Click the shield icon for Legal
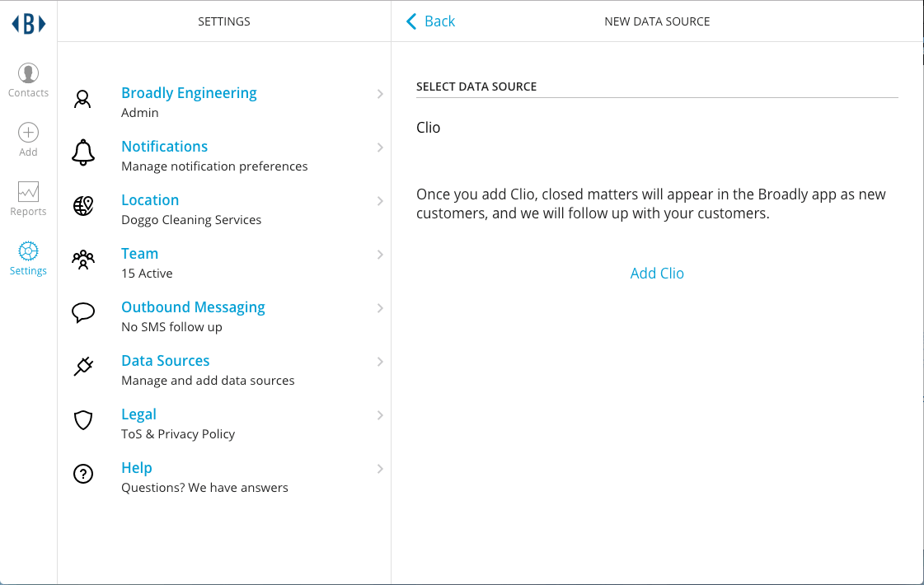The width and height of the screenshot is (924, 585). (x=83, y=421)
